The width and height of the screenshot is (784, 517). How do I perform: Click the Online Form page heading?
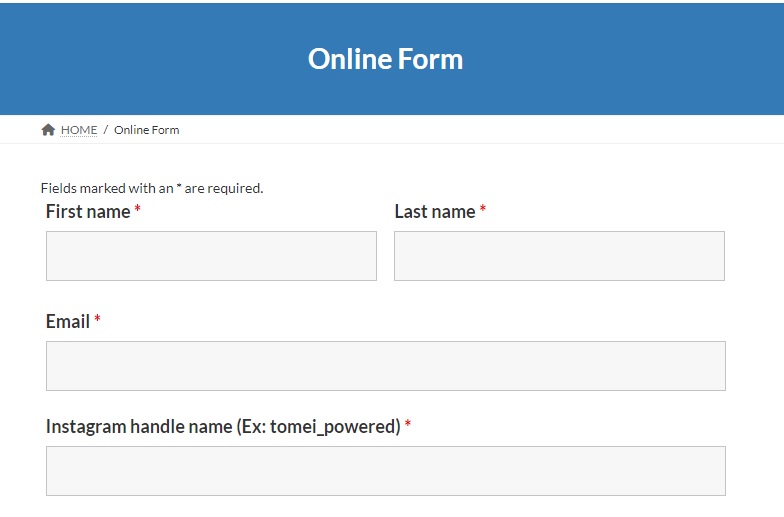pos(386,59)
